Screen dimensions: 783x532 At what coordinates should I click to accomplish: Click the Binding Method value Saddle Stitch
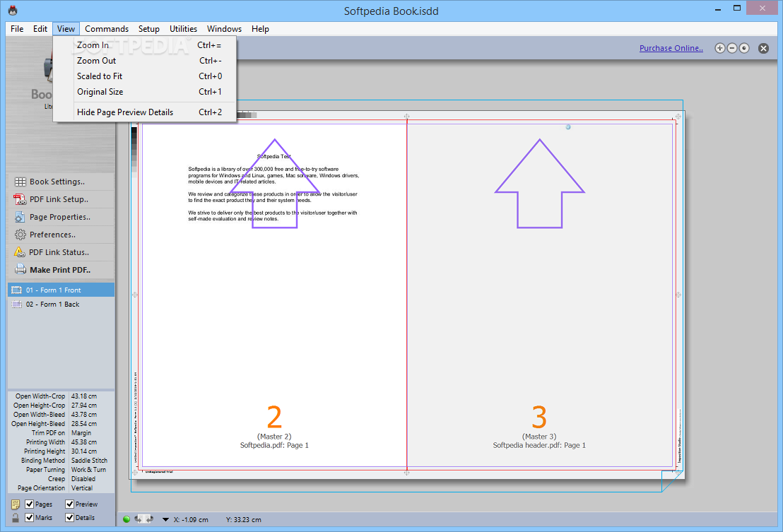click(x=89, y=460)
